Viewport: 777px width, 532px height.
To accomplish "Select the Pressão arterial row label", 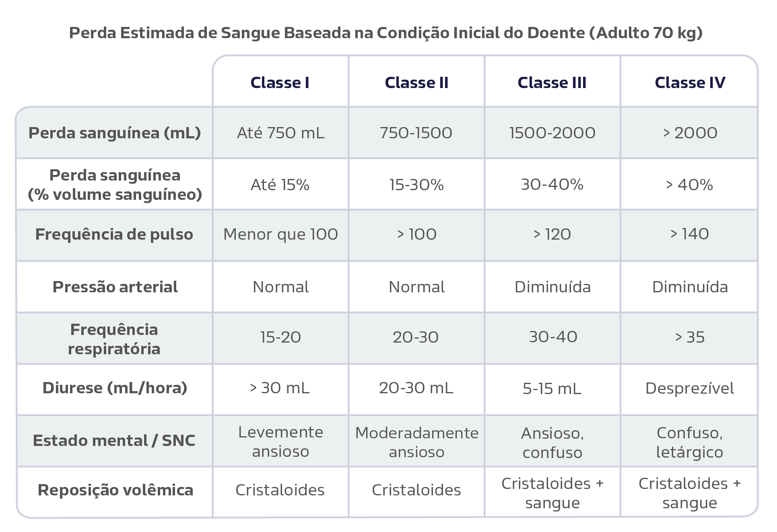I will point(115,287).
